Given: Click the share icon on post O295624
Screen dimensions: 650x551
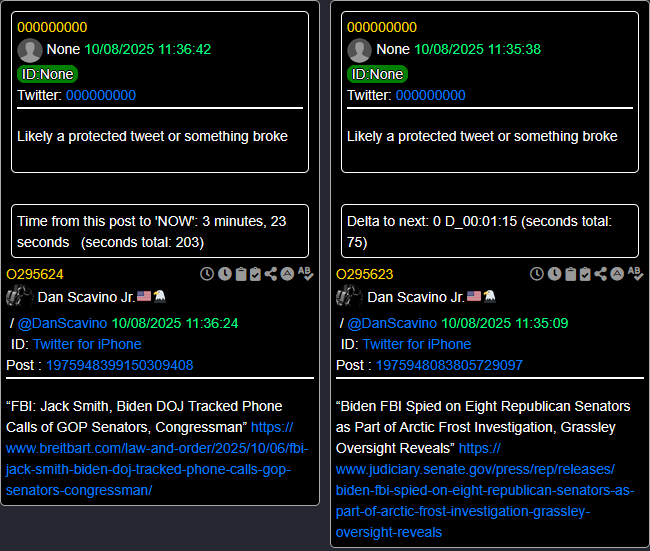Looking at the screenshot, I should 271,274.
